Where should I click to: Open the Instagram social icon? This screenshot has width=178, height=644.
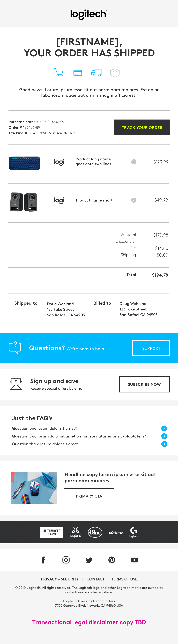point(66,560)
